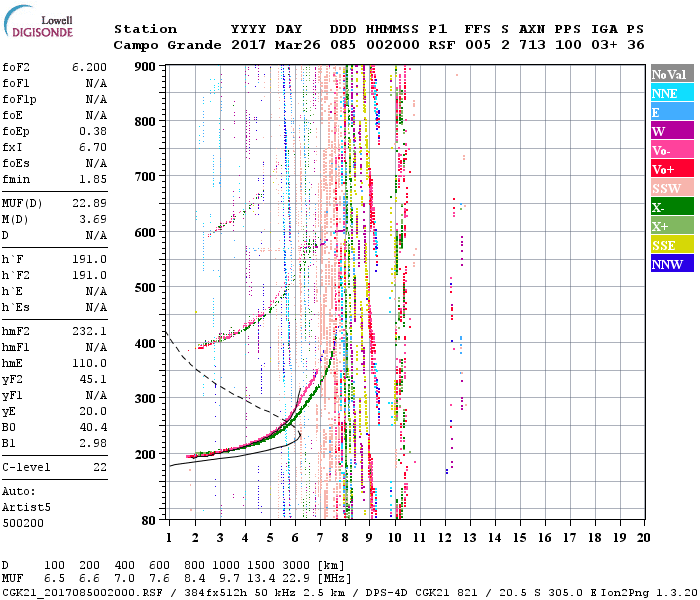Click the IGA value 03+
Viewport: 700px width, 600px height.
point(604,45)
